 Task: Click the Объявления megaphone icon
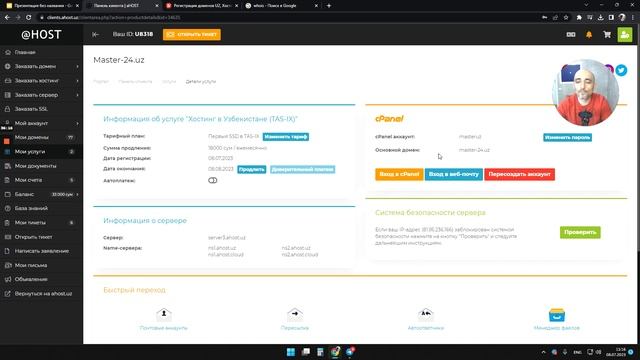7,279
